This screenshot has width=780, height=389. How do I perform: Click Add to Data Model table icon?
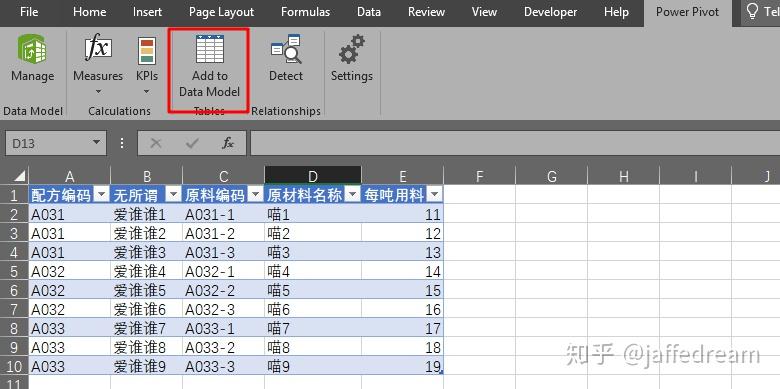pos(209,49)
